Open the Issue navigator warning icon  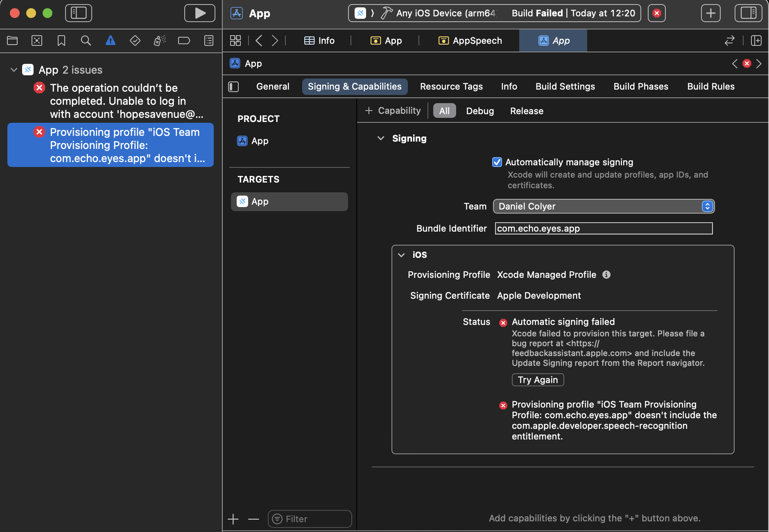click(x=111, y=41)
